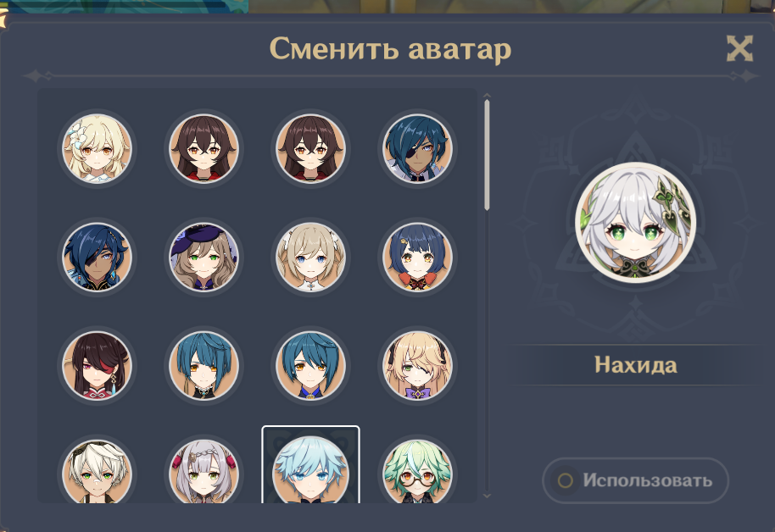The height and width of the screenshot is (532, 775).
Task: Click the Использовать button
Action: click(636, 480)
